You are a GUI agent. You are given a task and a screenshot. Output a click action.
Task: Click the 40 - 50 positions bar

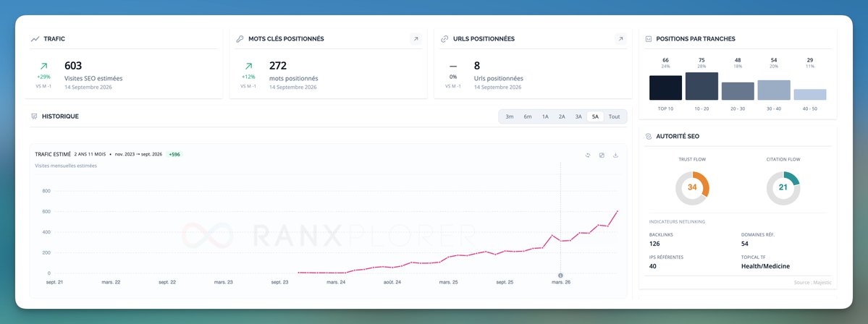pos(810,95)
